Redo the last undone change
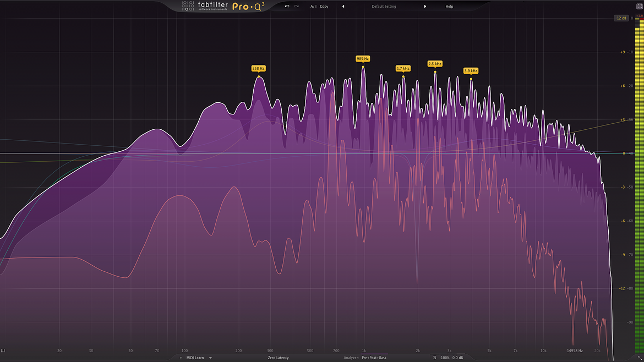644x362 pixels. pos(296,6)
